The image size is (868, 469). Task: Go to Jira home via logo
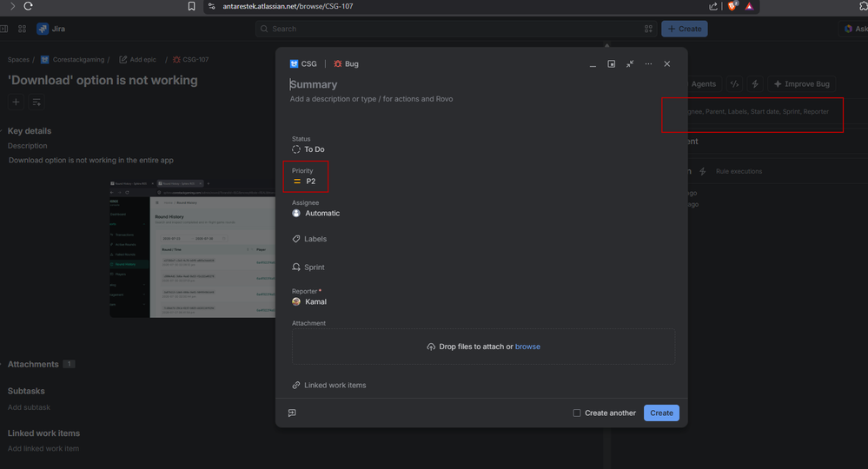point(51,29)
